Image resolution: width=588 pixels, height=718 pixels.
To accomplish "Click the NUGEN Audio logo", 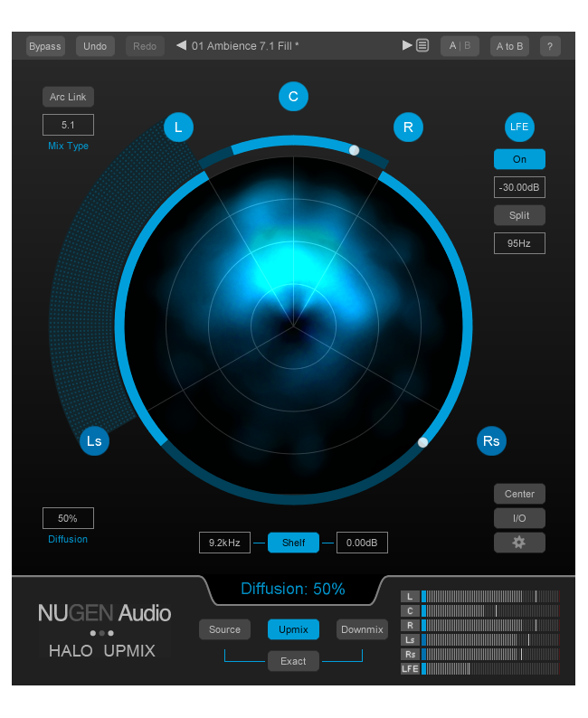I will tap(104, 613).
